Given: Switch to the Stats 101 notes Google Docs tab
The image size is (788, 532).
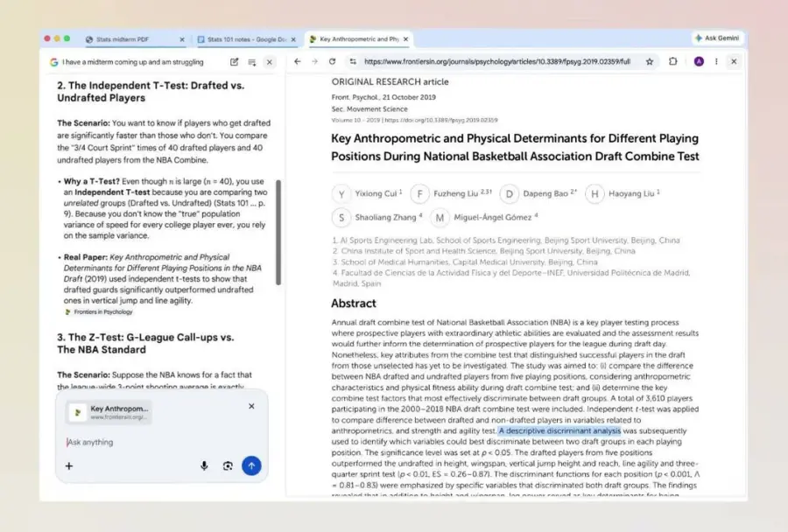Looking at the screenshot, I should tap(246, 39).
